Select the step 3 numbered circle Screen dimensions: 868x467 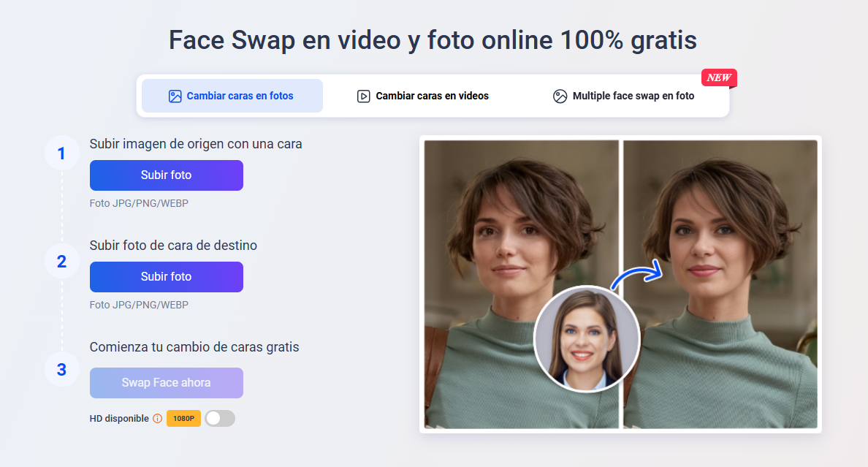pos(62,369)
